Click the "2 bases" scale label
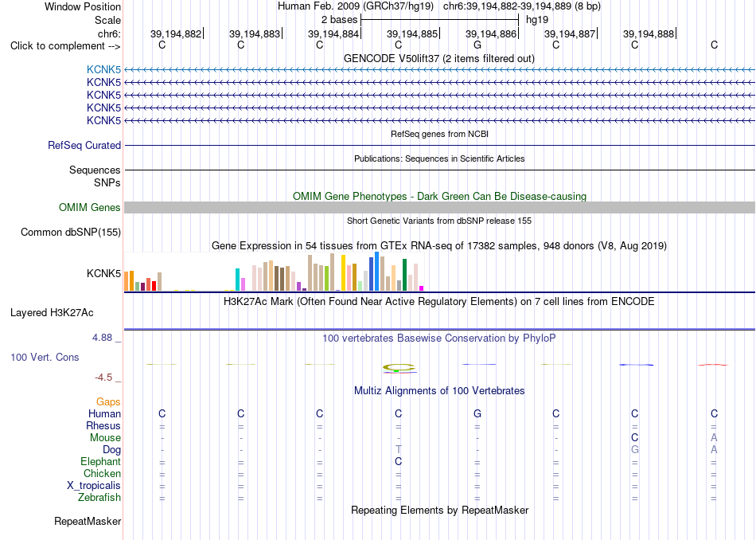 tap(340, 20)
